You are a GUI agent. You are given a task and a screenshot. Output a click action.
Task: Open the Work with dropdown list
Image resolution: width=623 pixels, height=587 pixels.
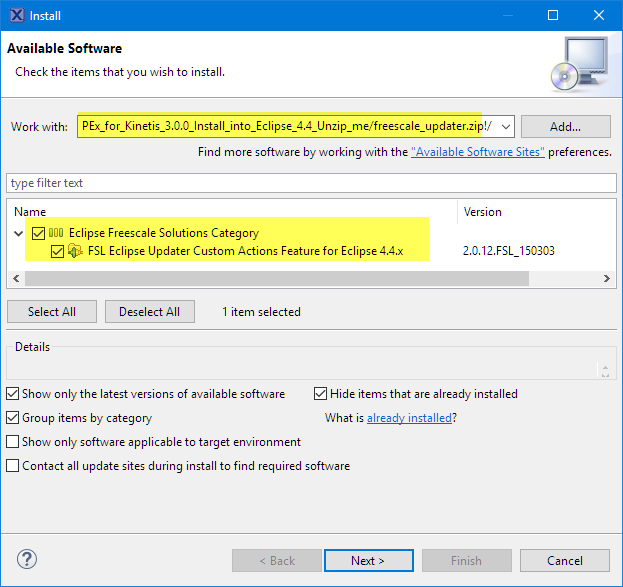(x=503, y=127)
